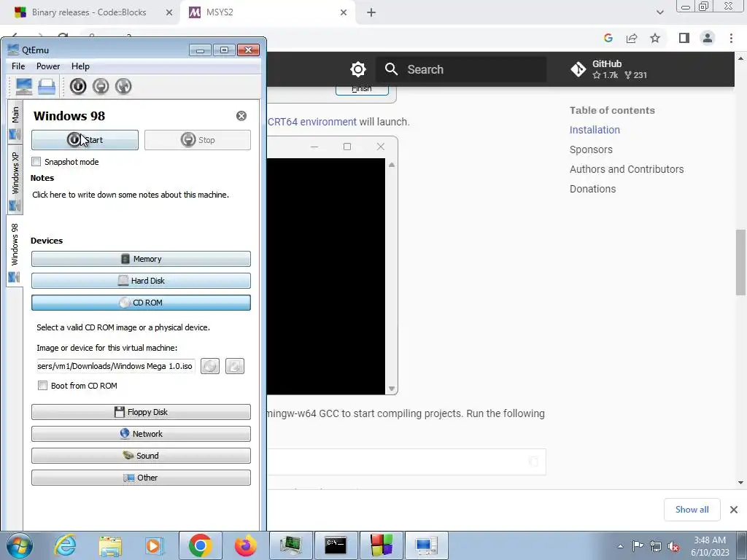747x560 pixels.
Task: Open Firefox from the taskbar
Action: 245,545
